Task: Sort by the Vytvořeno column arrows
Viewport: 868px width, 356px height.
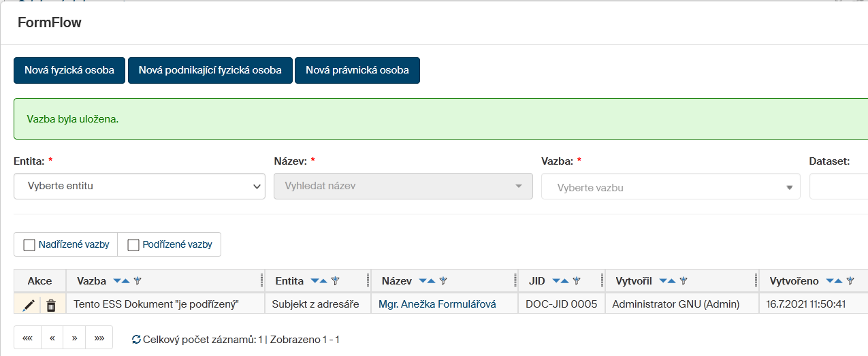Action: click(x=834, y=281)
